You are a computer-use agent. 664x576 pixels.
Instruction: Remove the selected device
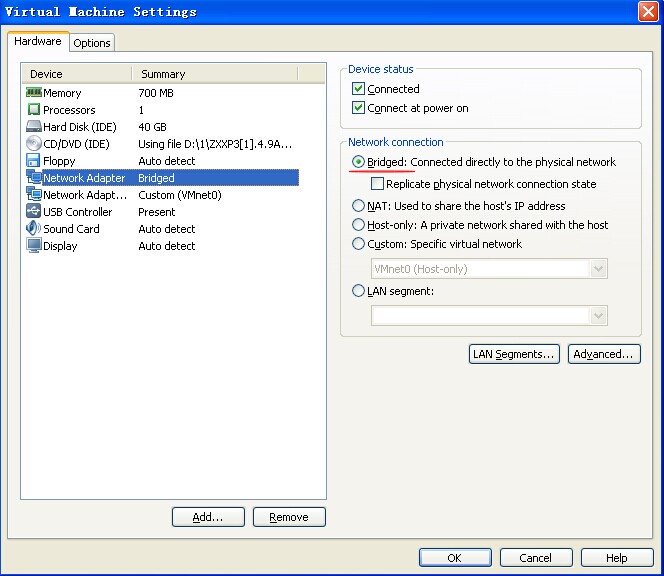pyautogui.click(x=289, y=517)
